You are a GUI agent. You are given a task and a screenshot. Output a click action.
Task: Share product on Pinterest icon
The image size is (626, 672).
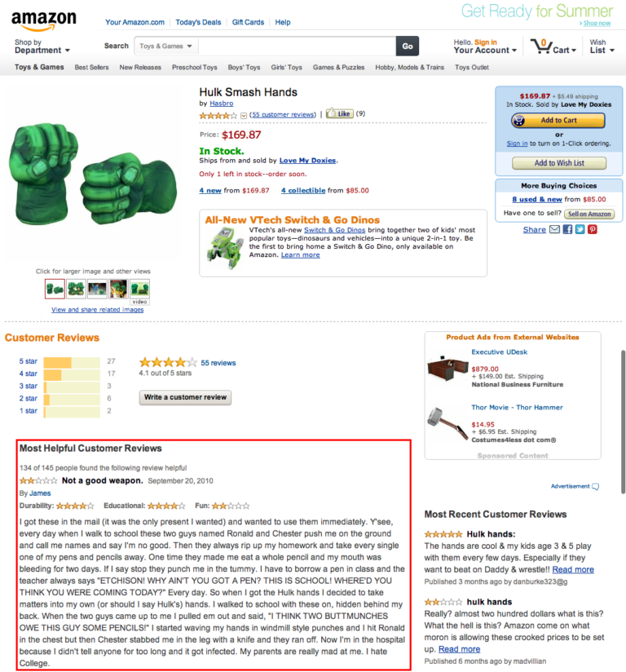tap(592, 230)
